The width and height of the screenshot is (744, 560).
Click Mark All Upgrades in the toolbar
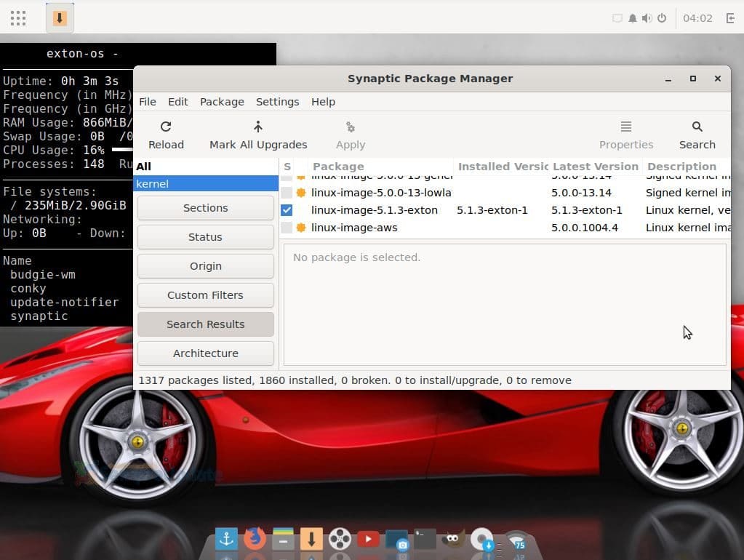pos(258,135)
